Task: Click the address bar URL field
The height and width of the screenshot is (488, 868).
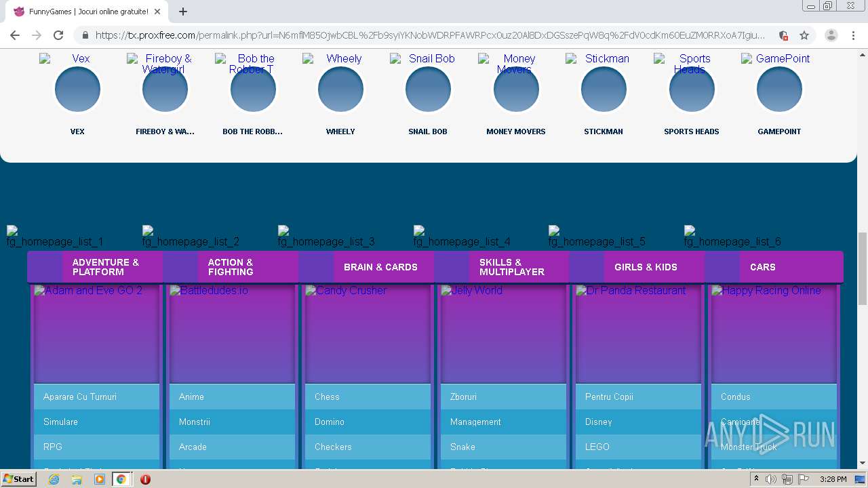Action: click(430, 35)
